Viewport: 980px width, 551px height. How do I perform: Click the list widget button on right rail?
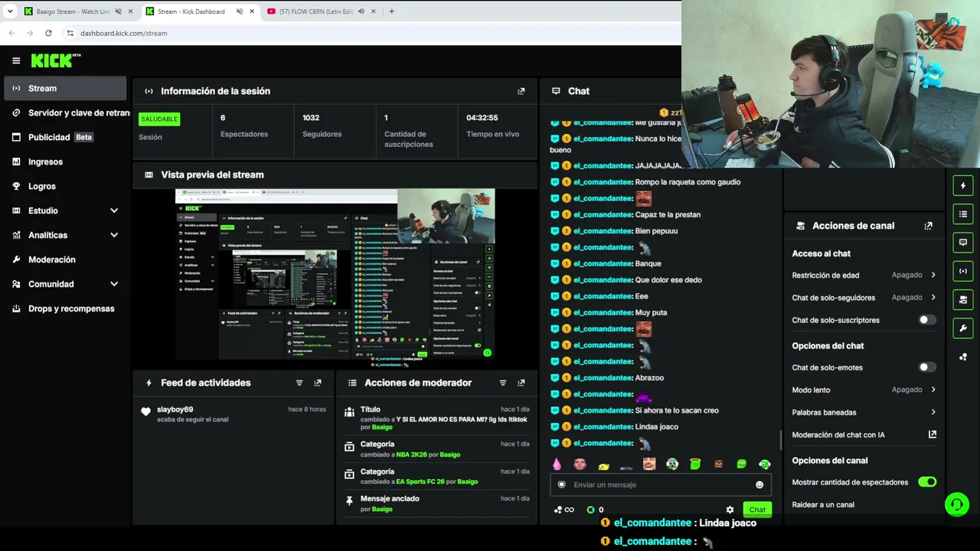click(x=963, y=214)
